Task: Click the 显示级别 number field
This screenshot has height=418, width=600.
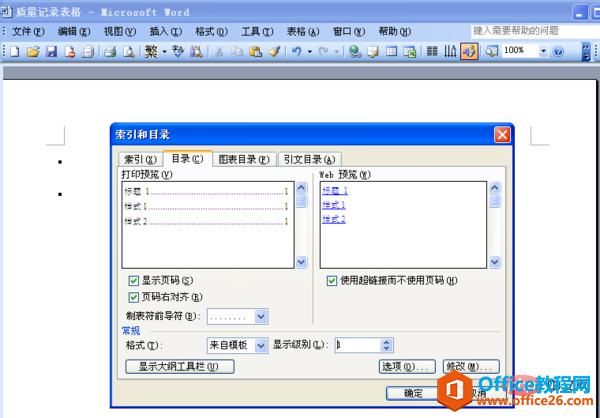Action: point(358,346)
